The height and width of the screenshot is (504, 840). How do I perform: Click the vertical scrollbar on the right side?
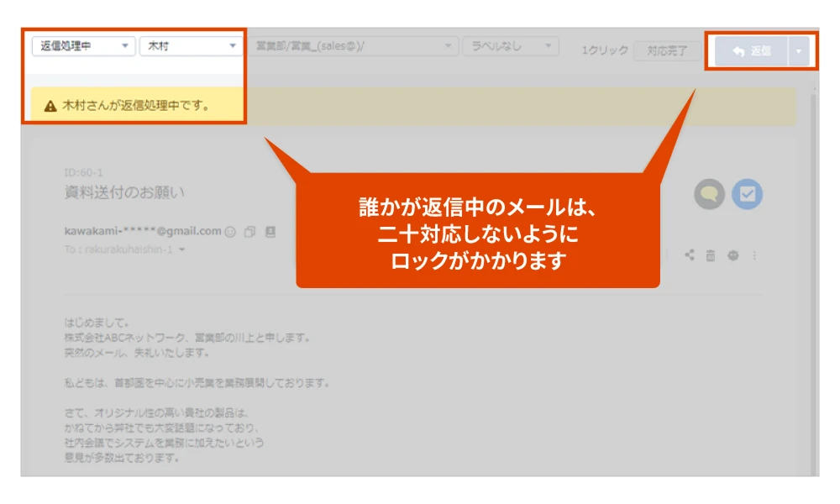coord(814,284)
